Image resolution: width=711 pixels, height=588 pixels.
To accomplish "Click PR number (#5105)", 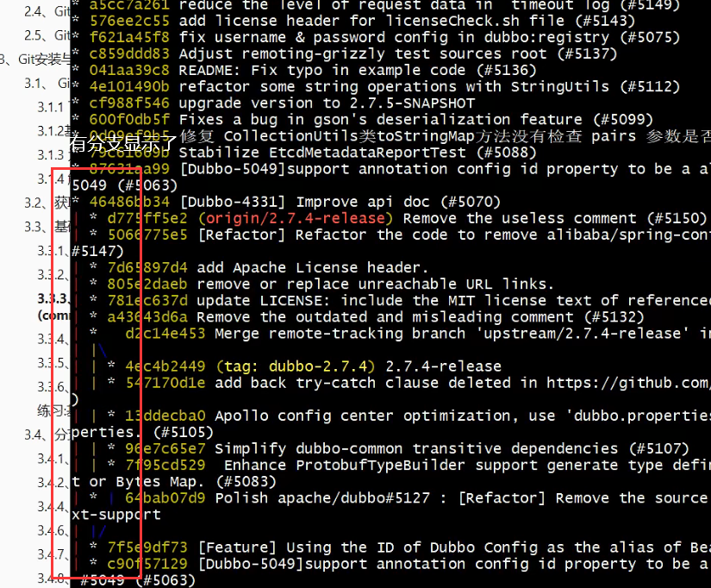I will tap(184, 433).
